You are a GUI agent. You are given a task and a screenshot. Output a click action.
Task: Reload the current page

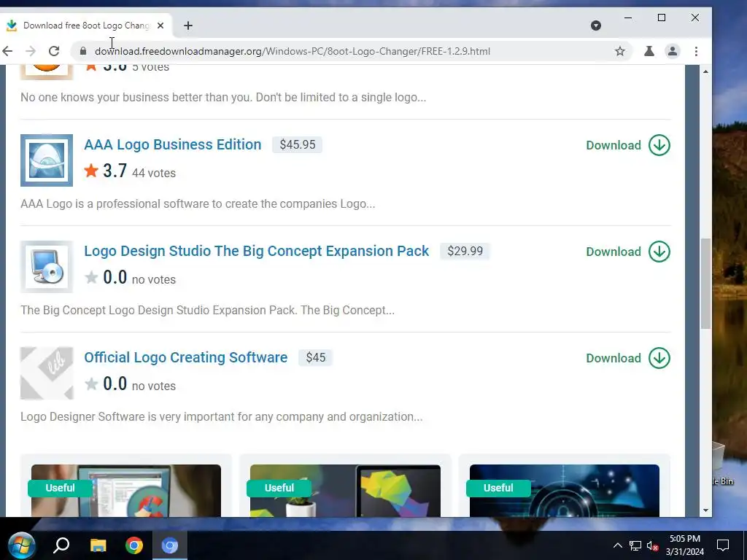click(54, 51)
